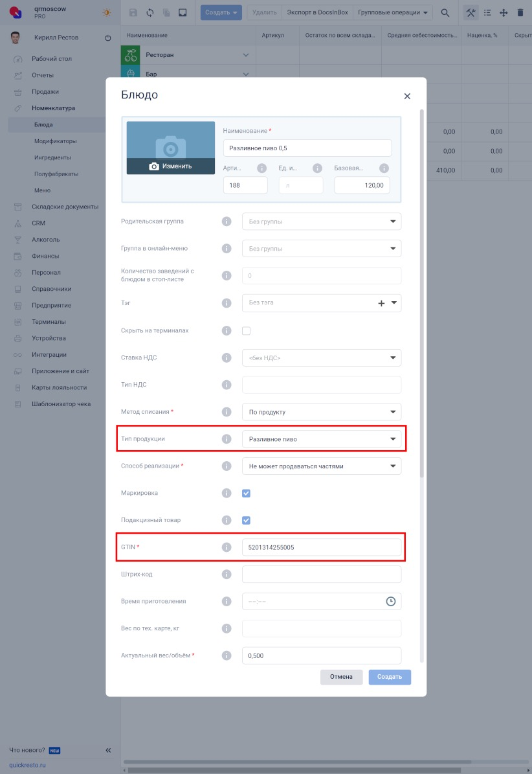The height and width of the screenshot is (774, 532).
Task: Open Создать dropdown in toolbar
Action: pyautogui.click(x=221, y=13)
